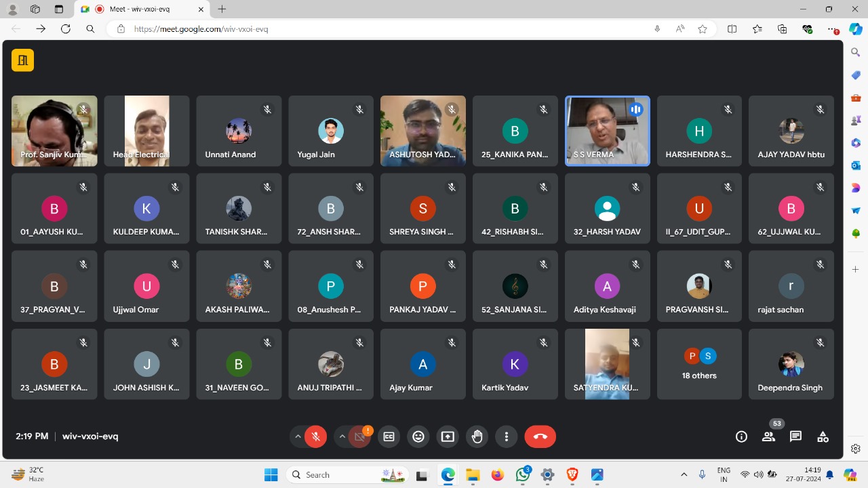Open a new browser tab

222,9
